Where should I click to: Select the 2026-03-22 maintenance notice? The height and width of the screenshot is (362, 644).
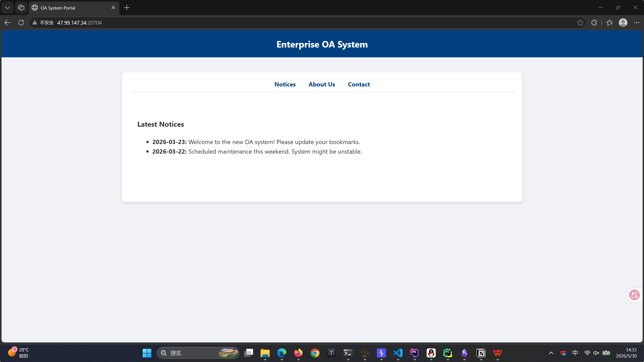click(x=257, y=151)
